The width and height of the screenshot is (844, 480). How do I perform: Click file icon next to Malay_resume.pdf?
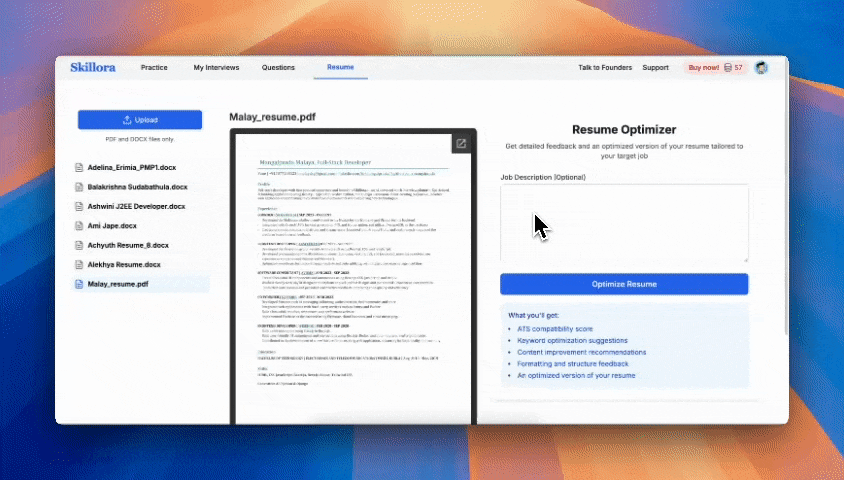coord(79,284)
